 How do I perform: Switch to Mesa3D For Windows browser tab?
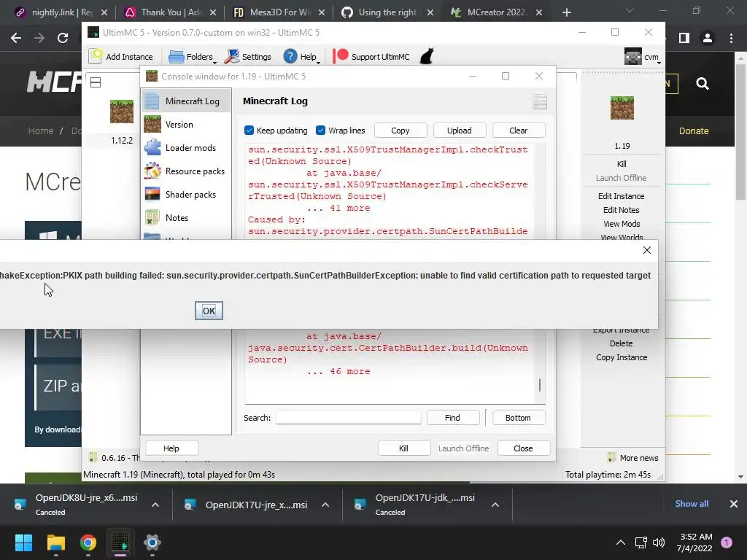(x=279, y=12)
